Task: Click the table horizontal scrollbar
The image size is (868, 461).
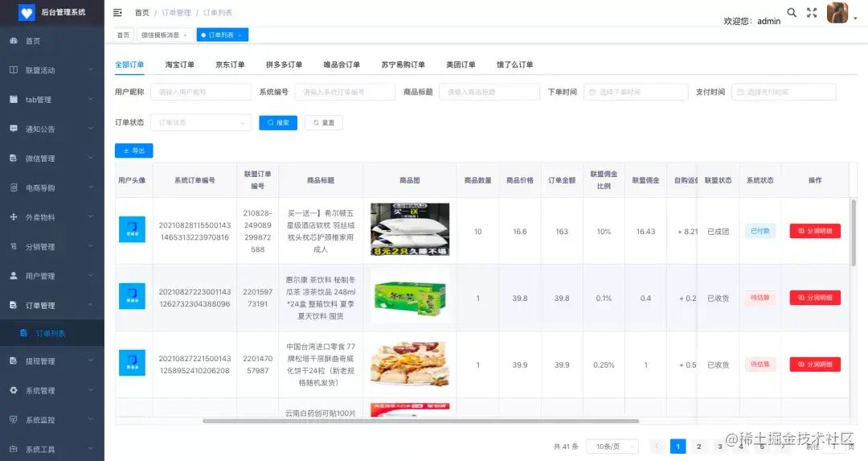Action: tap(420, 421)
